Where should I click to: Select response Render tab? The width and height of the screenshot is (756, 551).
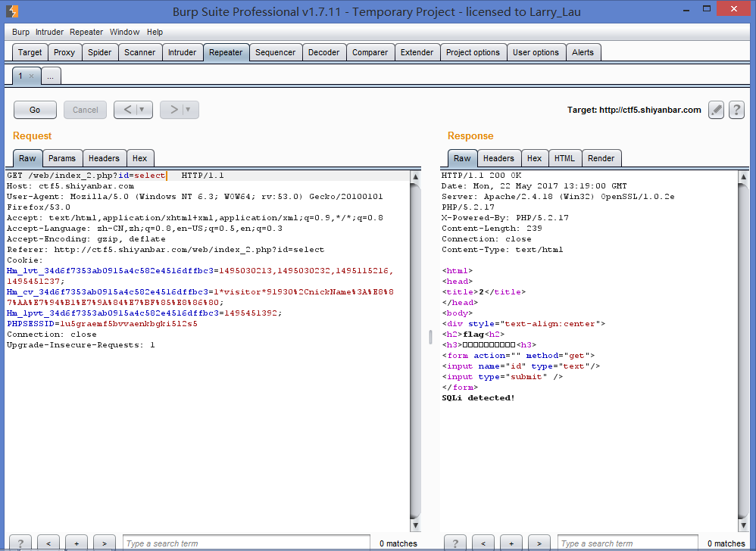click(x=601, y=158)
